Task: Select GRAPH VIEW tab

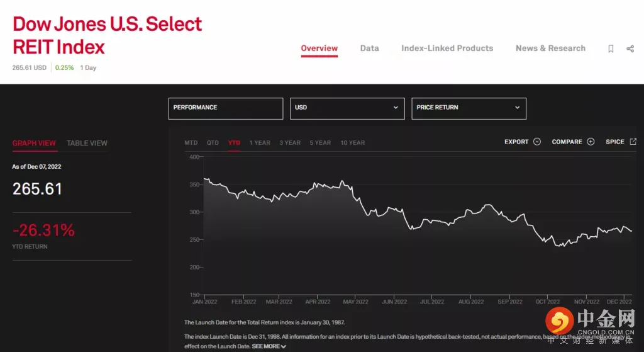Action: point(34,143)
